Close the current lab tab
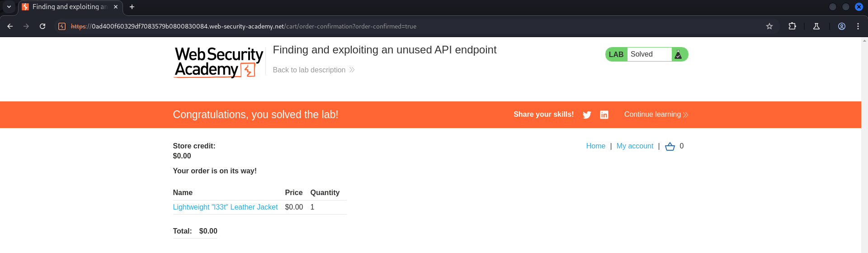The width and height of the screenshot is (868, 253). (x=116, y=7)
